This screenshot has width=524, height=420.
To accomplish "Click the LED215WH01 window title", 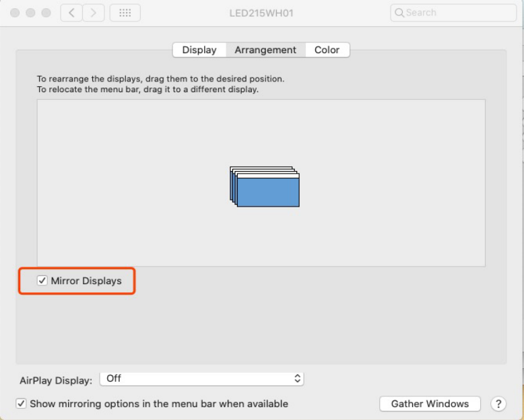I will tap(261, 13).
